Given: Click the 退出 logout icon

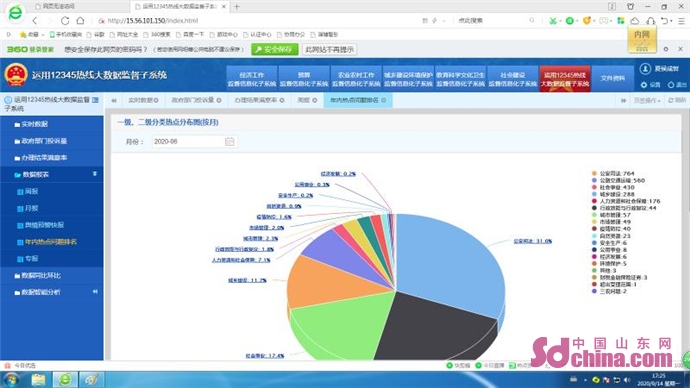Looking at the screenshot, I should (x=671, y=84).
